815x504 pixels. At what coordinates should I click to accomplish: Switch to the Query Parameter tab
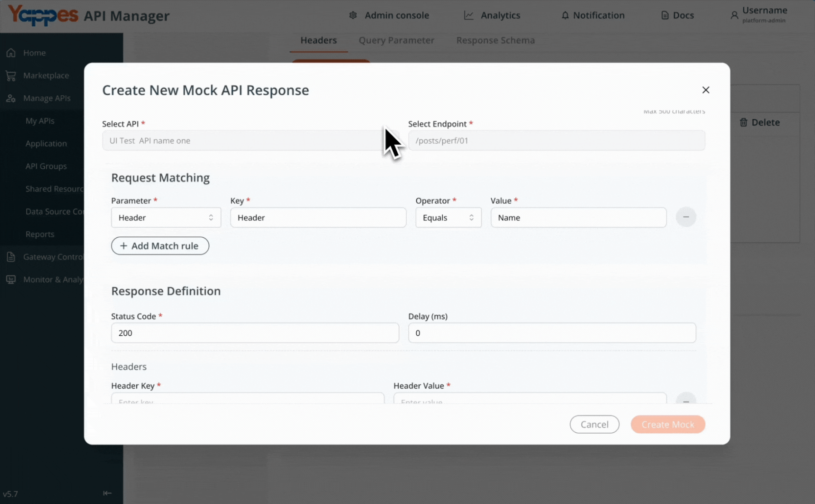pyautogui.click(x=396, y=40)
